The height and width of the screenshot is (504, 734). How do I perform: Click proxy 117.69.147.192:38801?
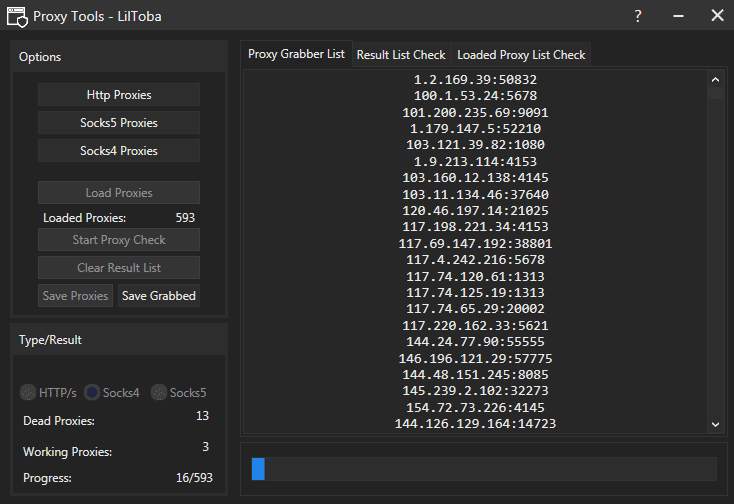click(475, 243)
